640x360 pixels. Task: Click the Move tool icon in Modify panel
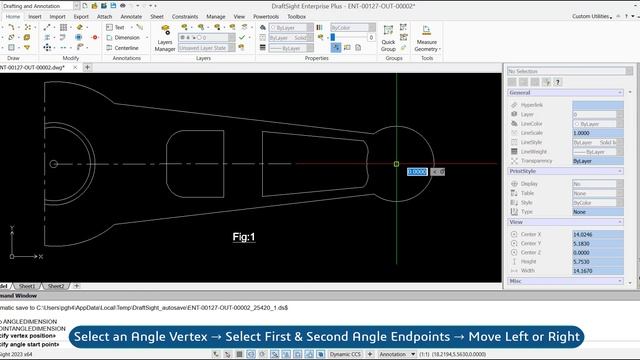click(x=47, y=48)
